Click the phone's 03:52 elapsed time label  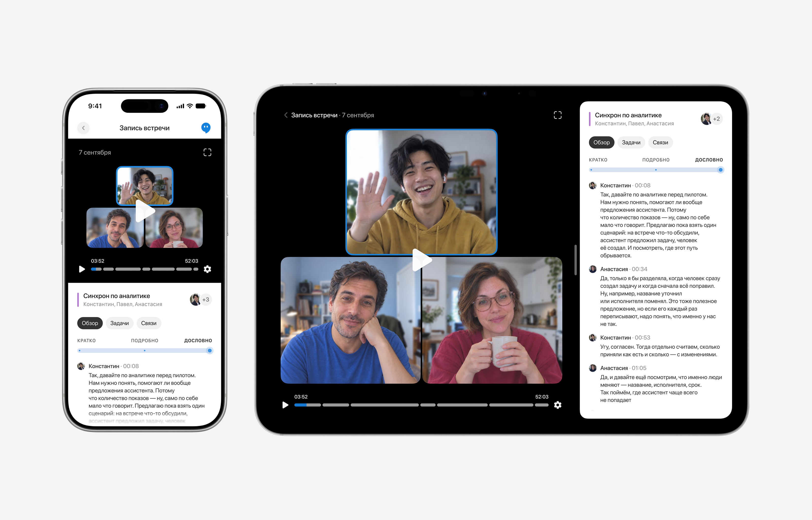point(98,261)
